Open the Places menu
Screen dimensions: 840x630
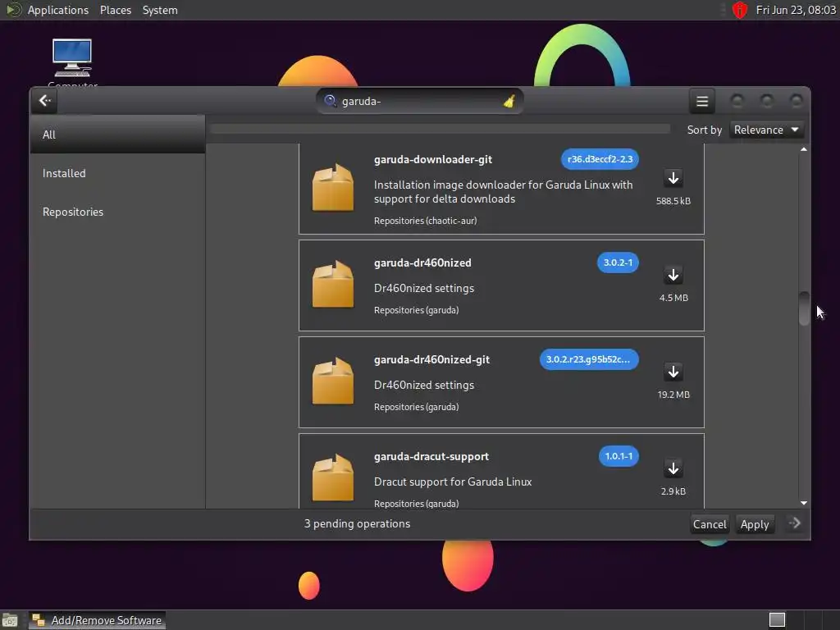tap(115, 10)
